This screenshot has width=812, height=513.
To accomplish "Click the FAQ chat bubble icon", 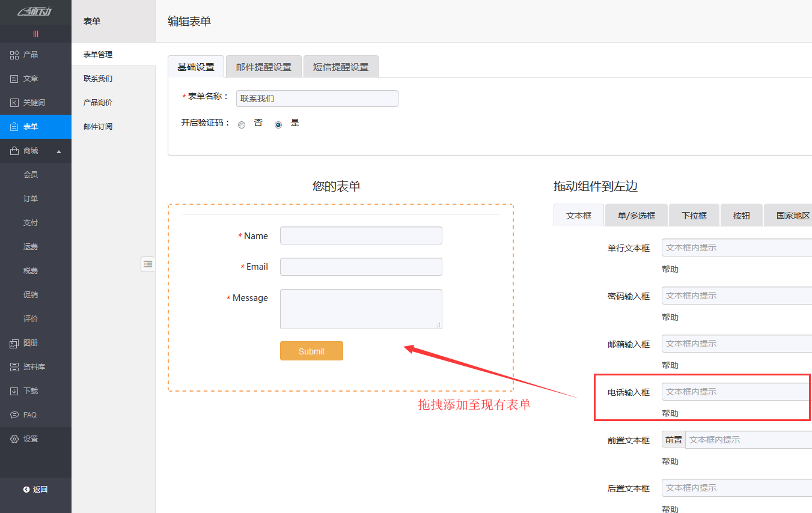I will click(14, 415).
